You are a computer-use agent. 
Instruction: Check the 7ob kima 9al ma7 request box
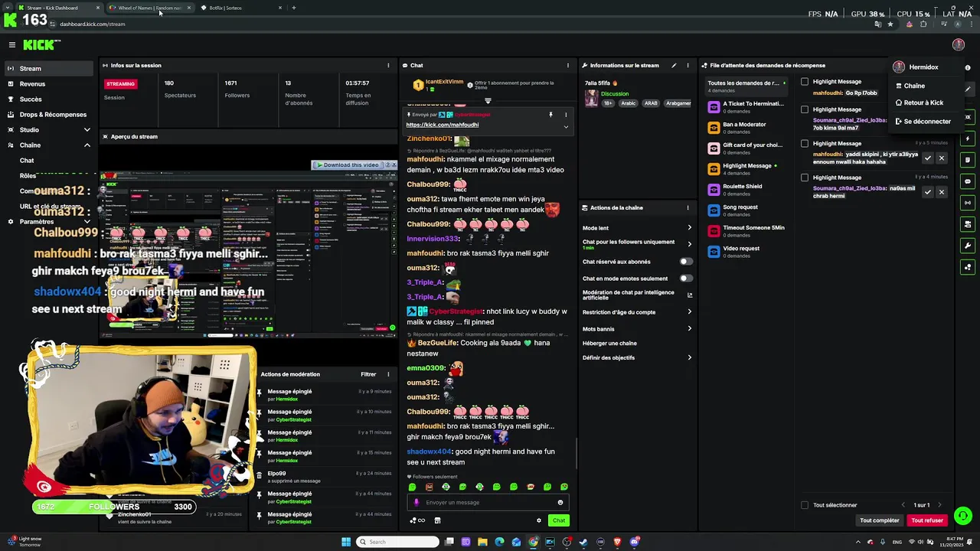point(805,109)
